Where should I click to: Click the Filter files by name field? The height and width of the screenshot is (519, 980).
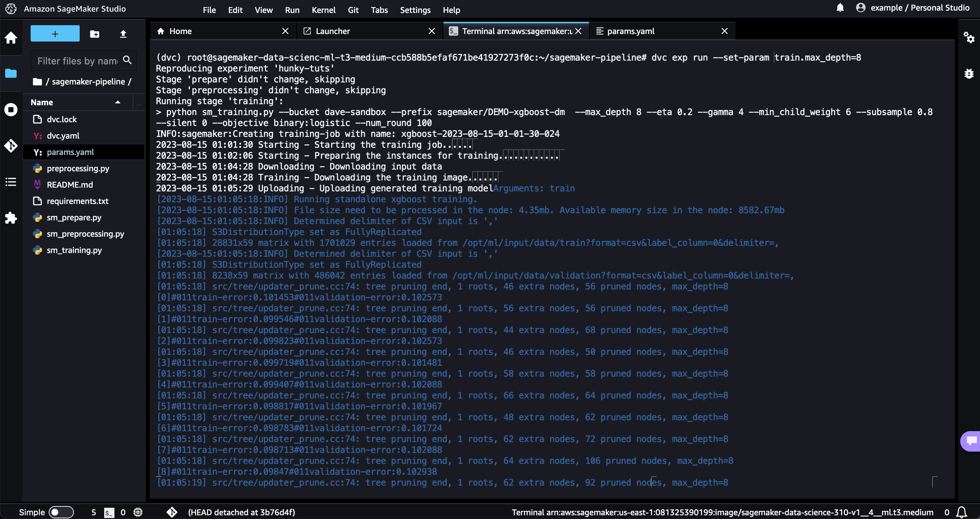pyautogui.click(x=78, y=61)
